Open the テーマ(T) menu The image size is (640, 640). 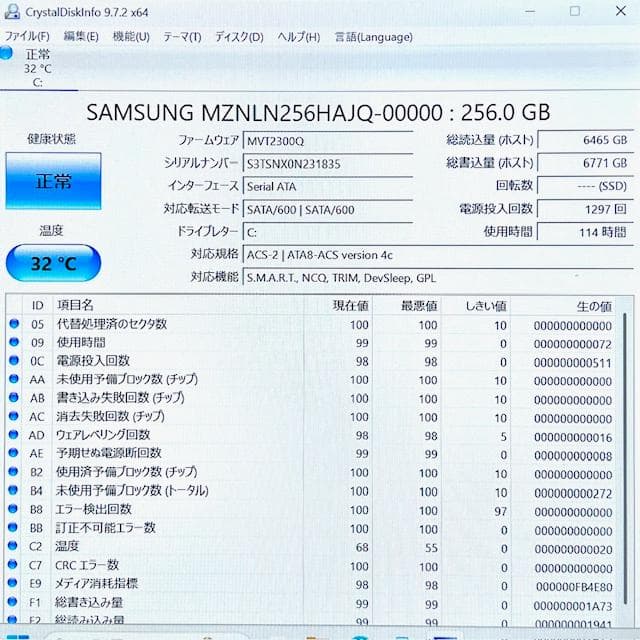point(182,37)
